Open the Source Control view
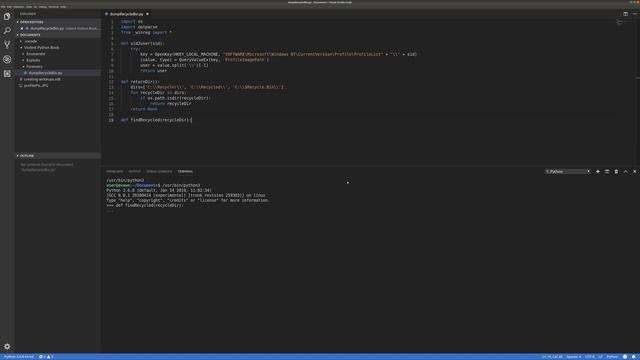 click(x=7, y=44)
